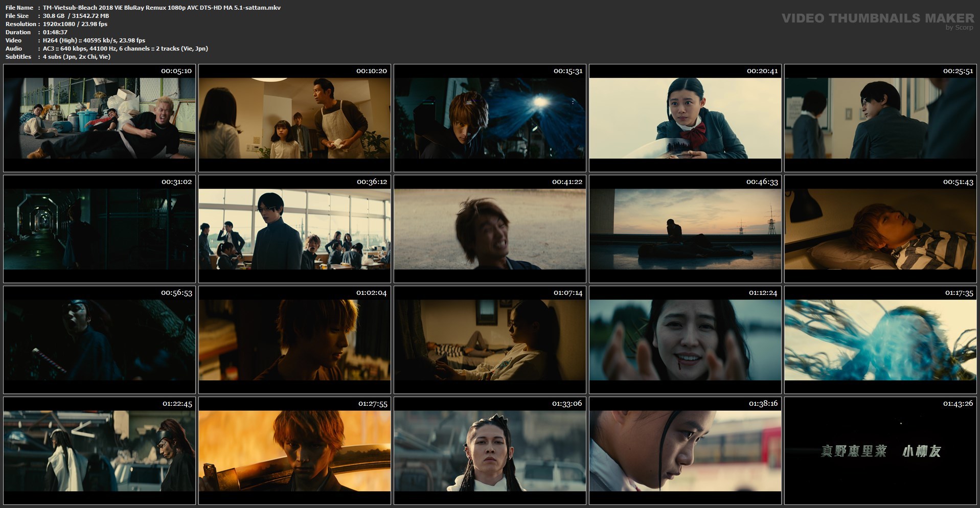Open the thumbnail stamped 01:07:14
The image size is (980, 508).
click(490, 340)
